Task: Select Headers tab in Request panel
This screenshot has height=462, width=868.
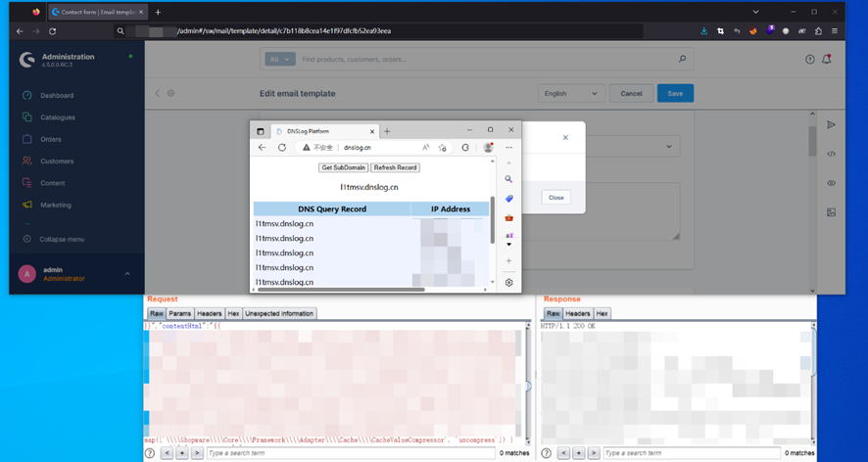Action: click(x=210, y=313)
